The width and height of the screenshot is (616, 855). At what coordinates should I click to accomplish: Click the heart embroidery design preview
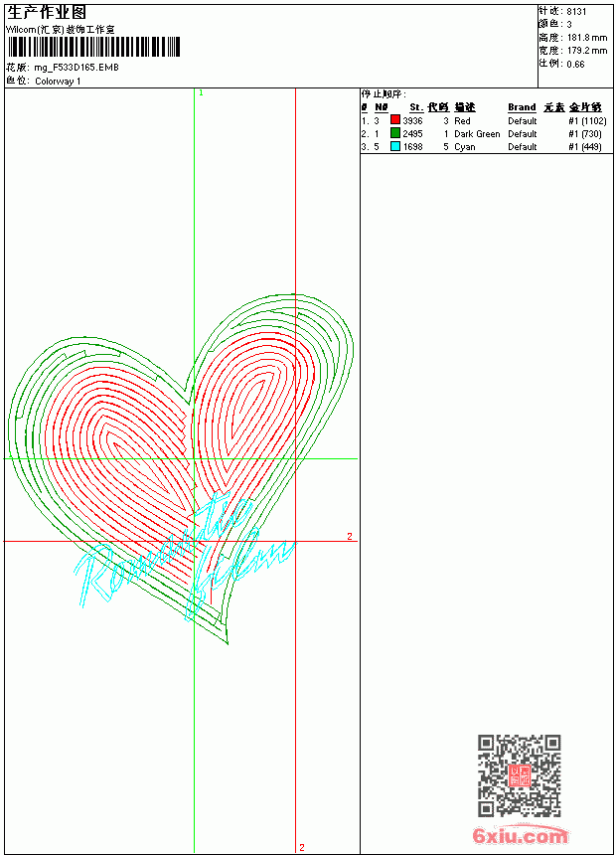181,468
